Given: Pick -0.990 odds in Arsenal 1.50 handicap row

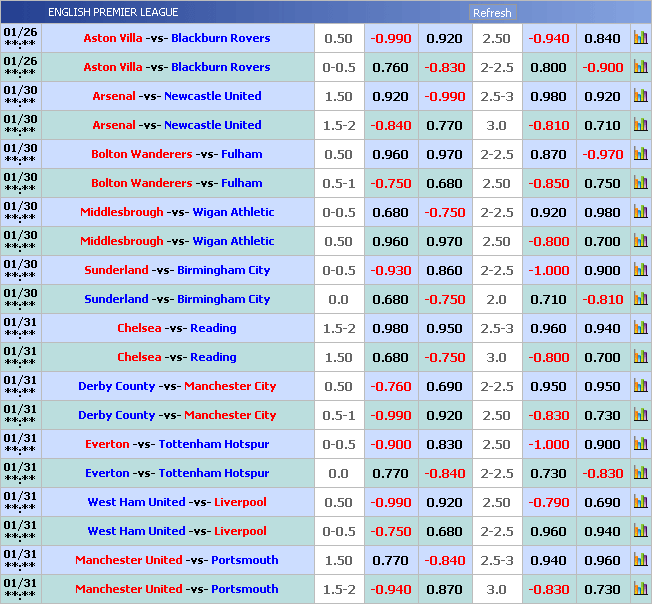Looking at the screenshot, I should 445,96.
